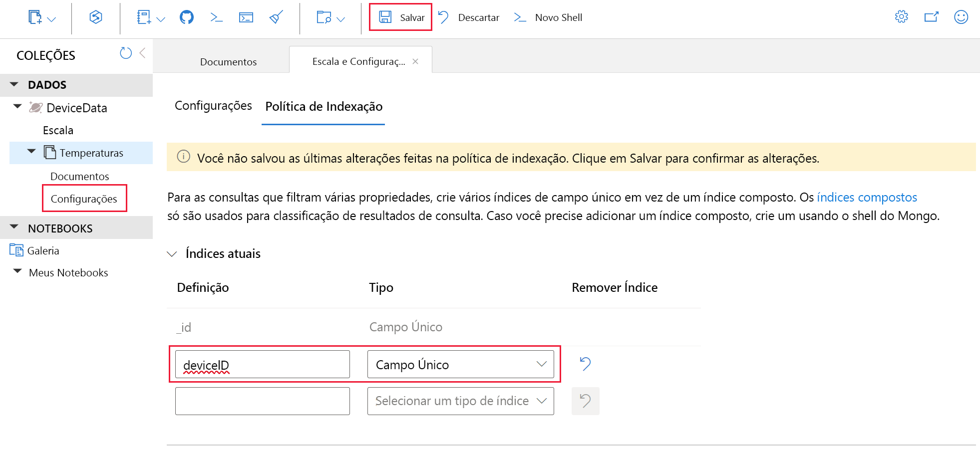Connect to GitHub using the GitHub icon
This screenshot has width=980, height=451.
point(186,16)
